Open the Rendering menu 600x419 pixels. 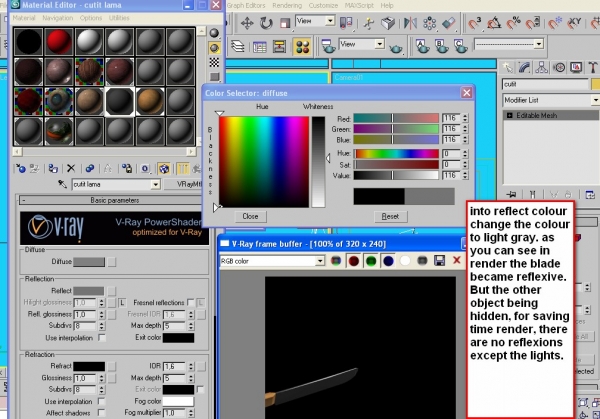287,5
